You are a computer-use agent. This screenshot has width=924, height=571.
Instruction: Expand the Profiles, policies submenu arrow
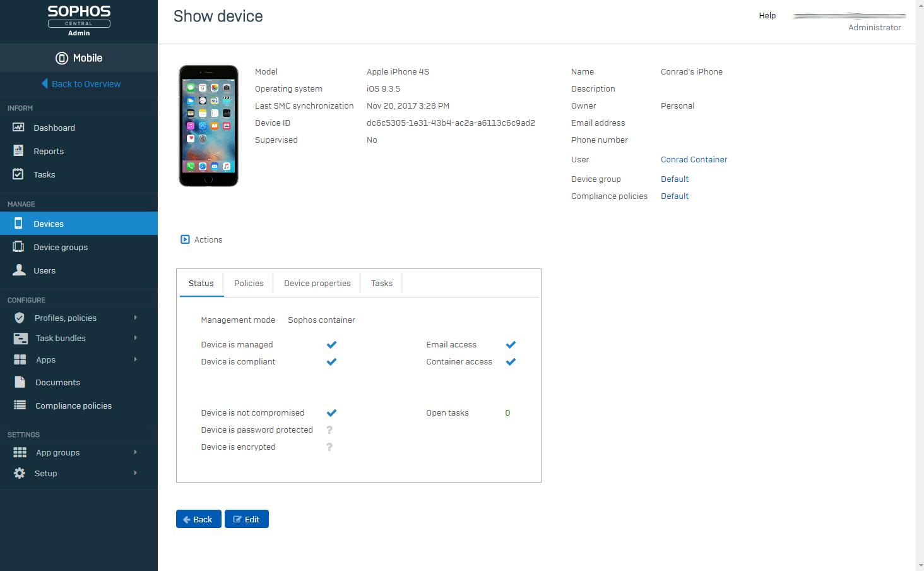click(135, 318)
